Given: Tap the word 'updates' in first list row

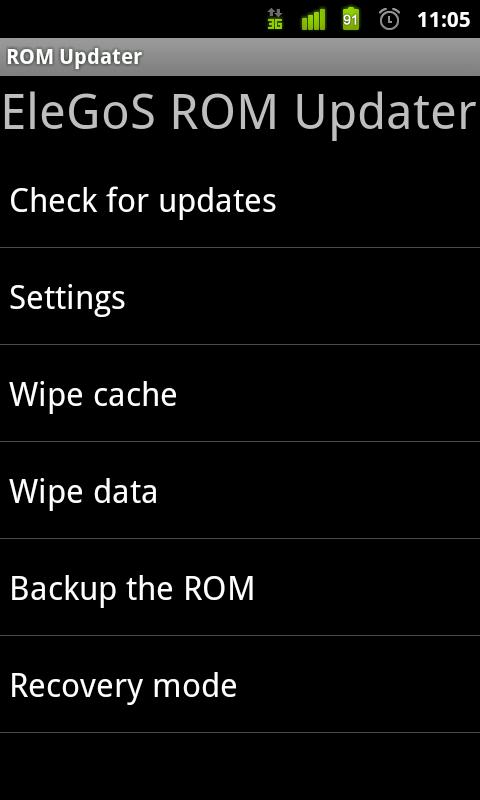Looking at the screenshot, I should pyautogui.click(x=217, y=202).
